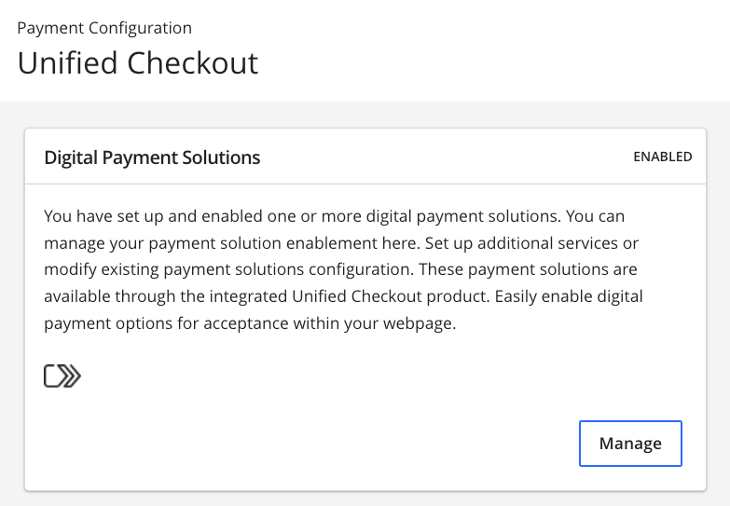Select the Digital Payment Solutions card title
730x506 pixels.
[152, 157]
